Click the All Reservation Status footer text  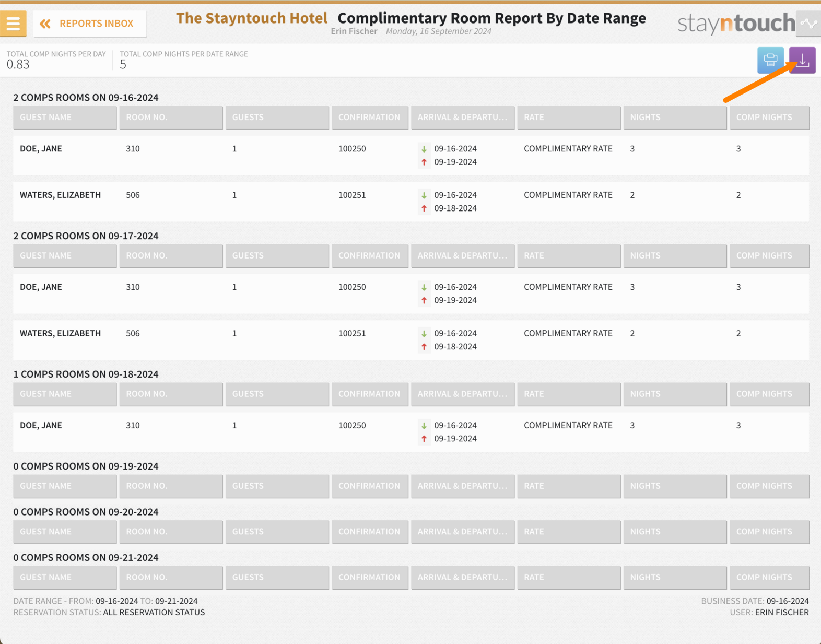(x=154, y=612)
